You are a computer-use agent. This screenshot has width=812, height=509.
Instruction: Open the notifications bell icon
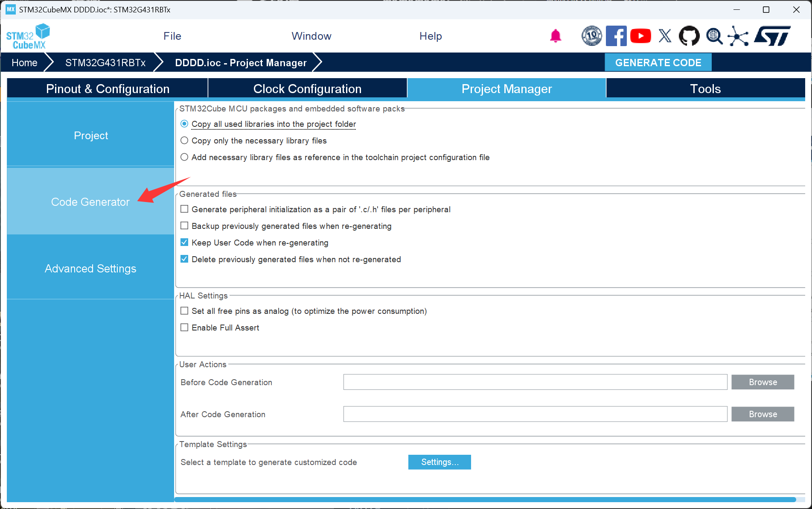click(x=555, y=36)
